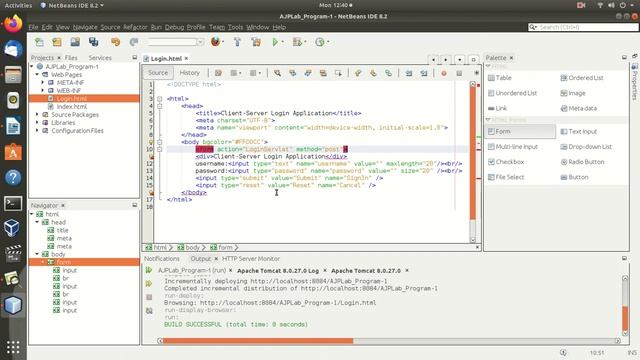This screenshot has height=360, width=640.
Task: Open Firefox from the Ubuntu dock
Action: coord(13,23)
